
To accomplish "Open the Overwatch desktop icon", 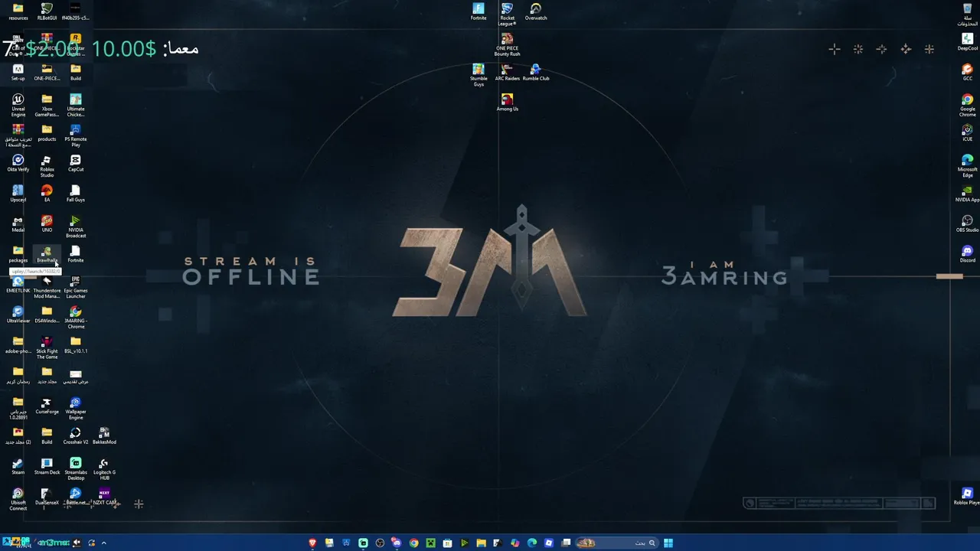I will click(536, 11).
